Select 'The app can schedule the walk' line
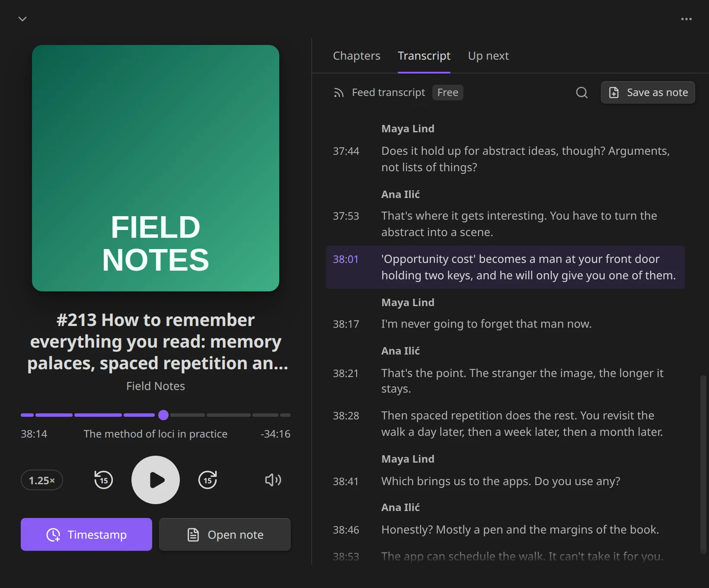 pyautogui.click(x=522, y=556)
